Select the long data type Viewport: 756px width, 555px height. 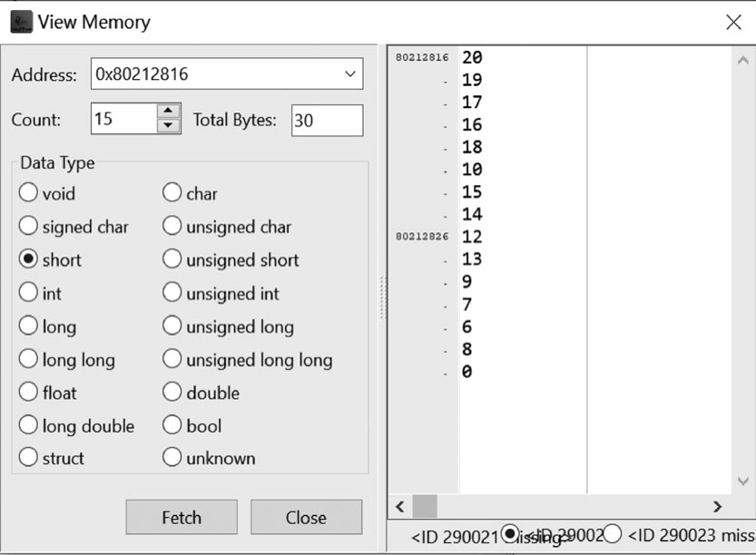28,326
